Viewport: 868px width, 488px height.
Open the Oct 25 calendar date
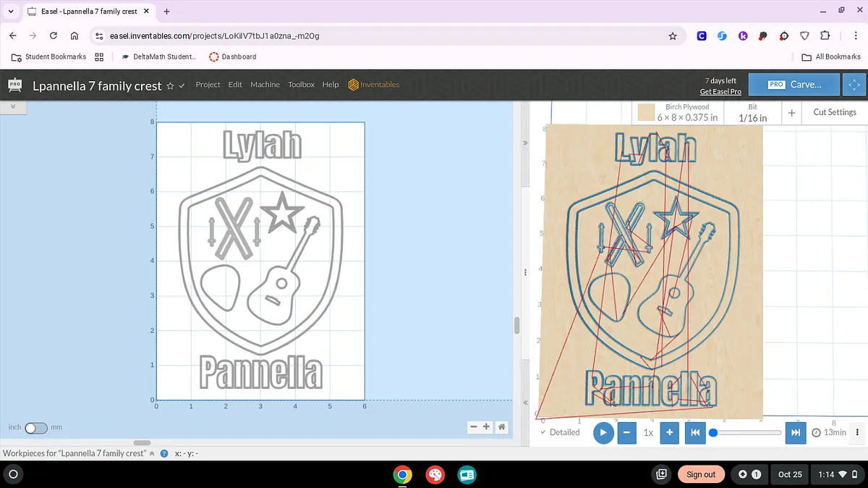[x=790, y=474]
